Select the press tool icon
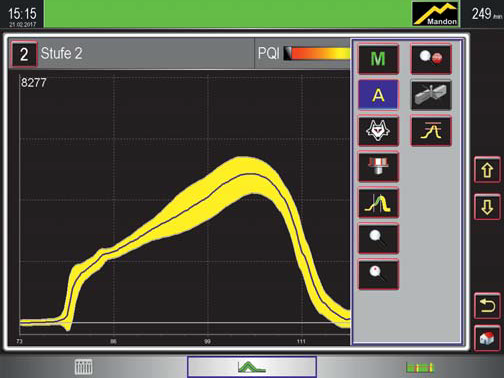This screenshot has width=504, height=378. coord(431,95)
